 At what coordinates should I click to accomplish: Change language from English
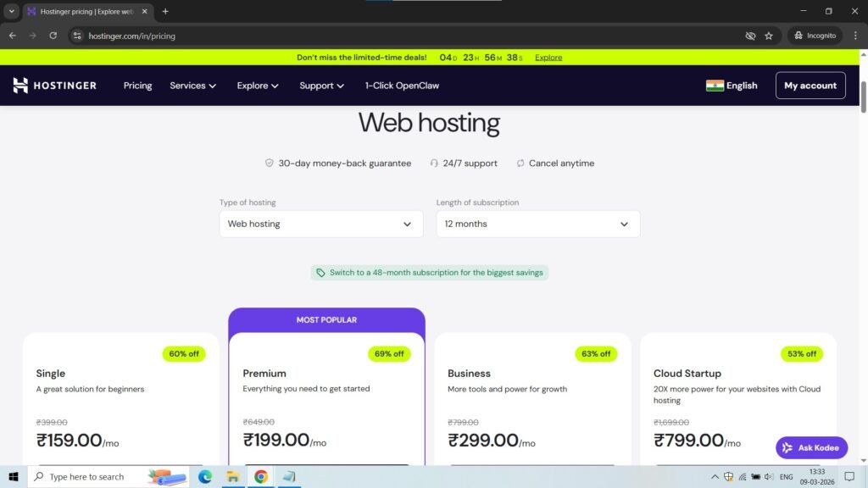(741, 86)
